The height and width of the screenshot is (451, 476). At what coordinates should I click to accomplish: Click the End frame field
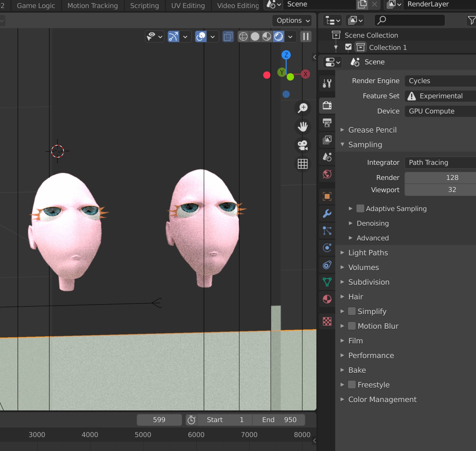(x=279, y=420)
